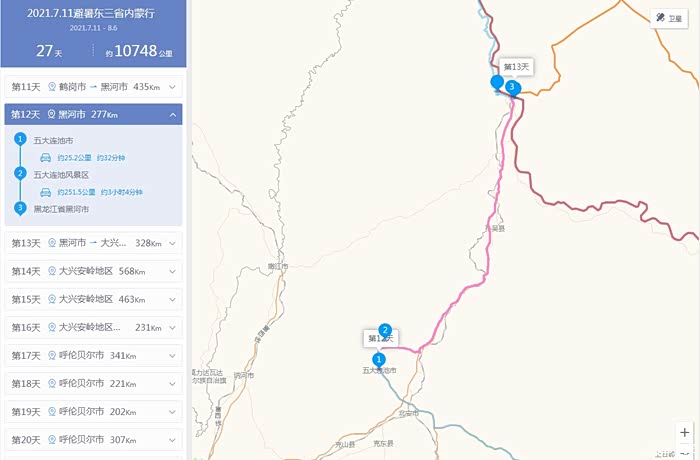Select stop 1 五大连池市 in itinerary

pos(53,140)
